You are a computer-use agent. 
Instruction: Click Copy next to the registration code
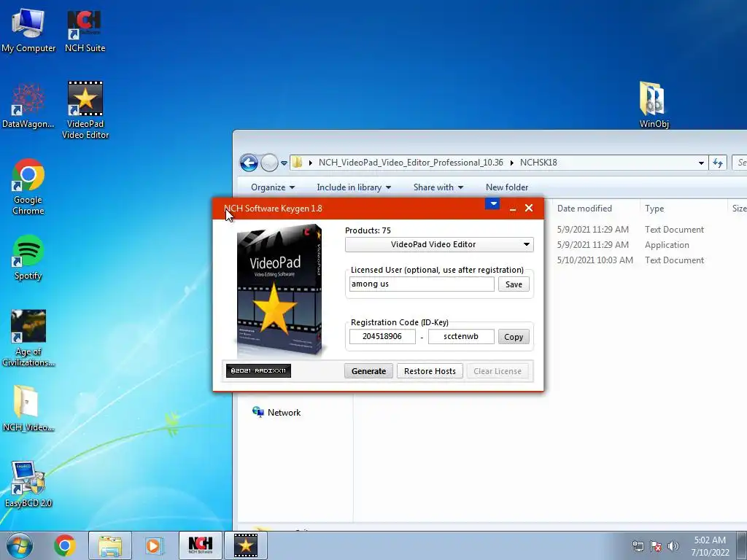coord(514,337)
